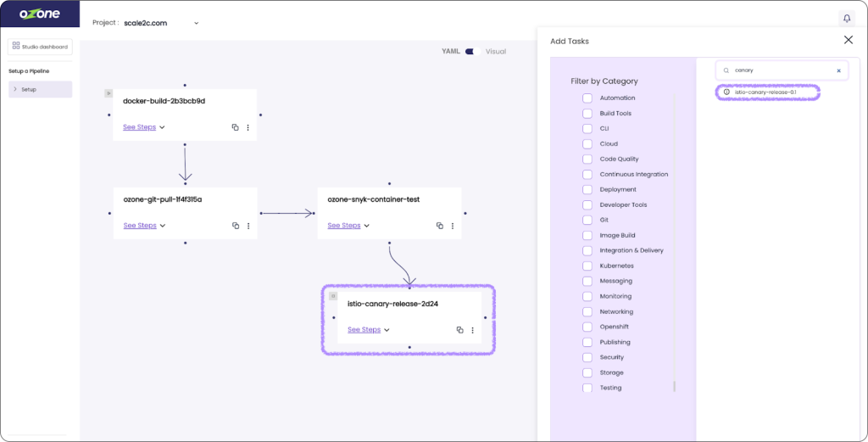
Task: Click the category list scrollbar
Action: tap(675, 386)
